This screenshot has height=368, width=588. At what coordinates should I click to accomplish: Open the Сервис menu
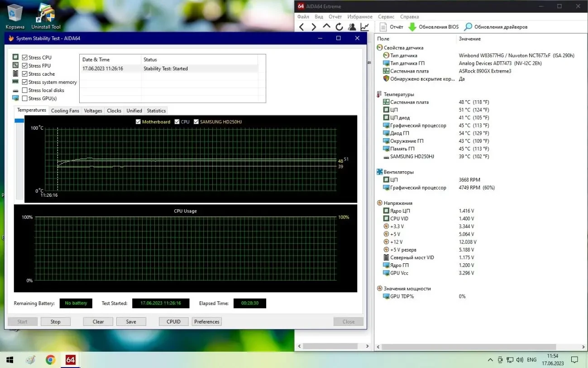click(x=386, y=16)
